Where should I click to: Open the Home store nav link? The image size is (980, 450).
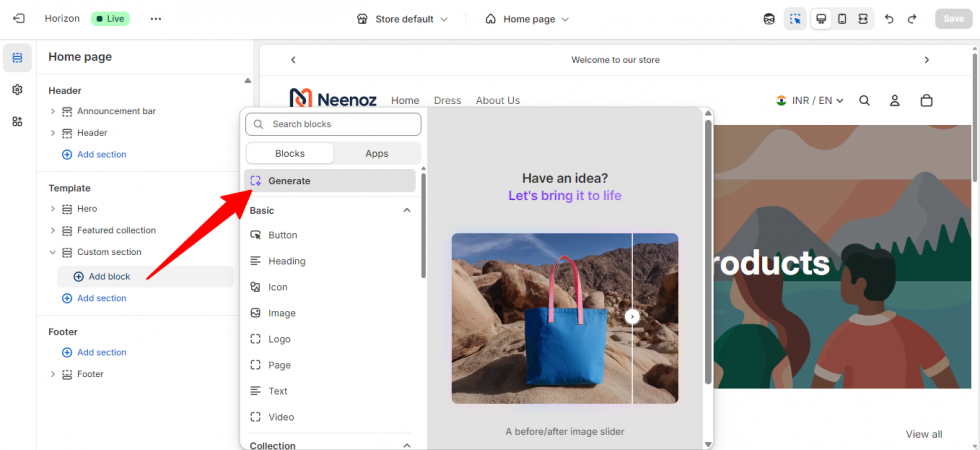tap(405, 101)
